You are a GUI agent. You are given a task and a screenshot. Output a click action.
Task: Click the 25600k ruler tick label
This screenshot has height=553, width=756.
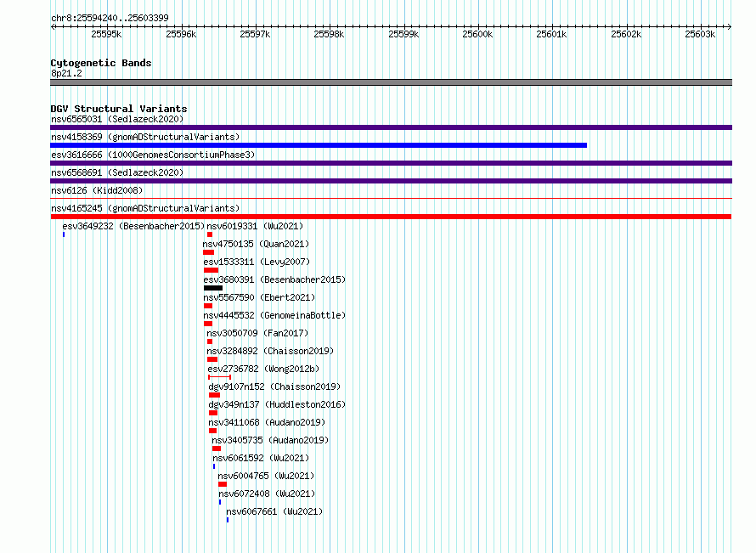point(477,34)
